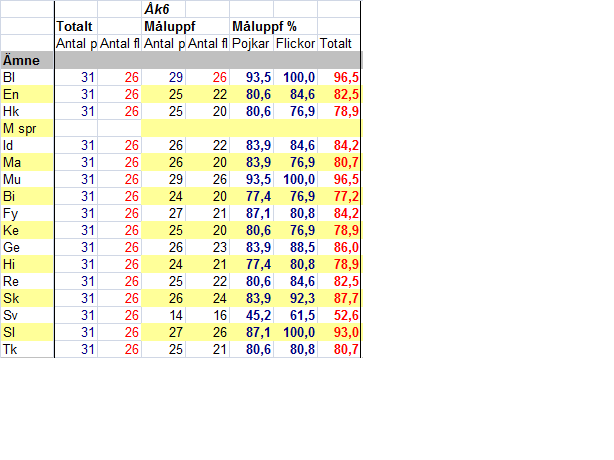Screen dimensions: 614x460
Task: Click subject cell 'Bi'
Action: [x=27, y=196]
